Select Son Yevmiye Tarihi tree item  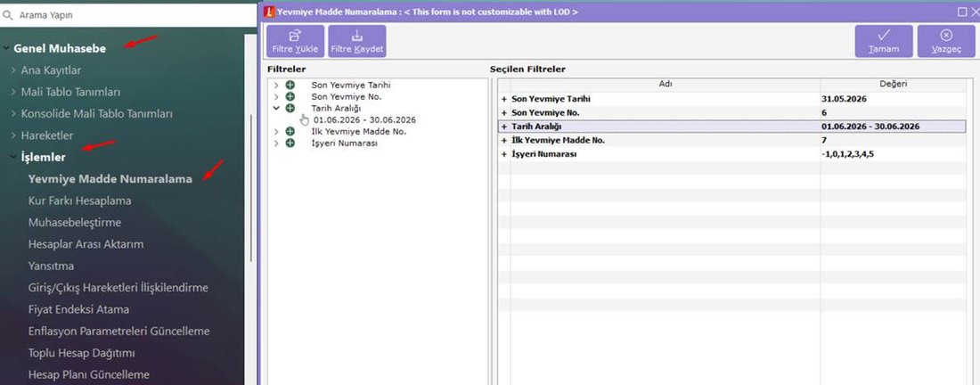(x=351, y=85)
